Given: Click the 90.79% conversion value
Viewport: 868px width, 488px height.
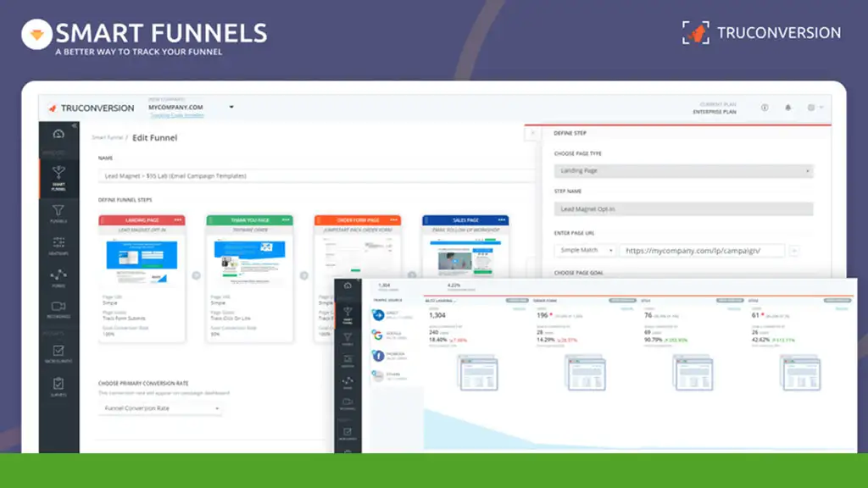Looking at the screenshot, I should point(654,340).
